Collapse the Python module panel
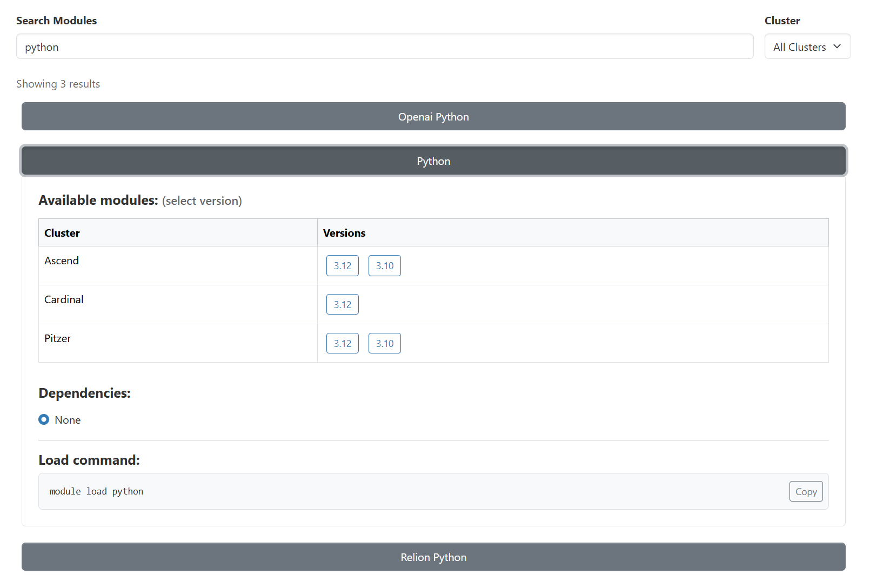The width and height of the screenshot is (870, 588). 433,161
